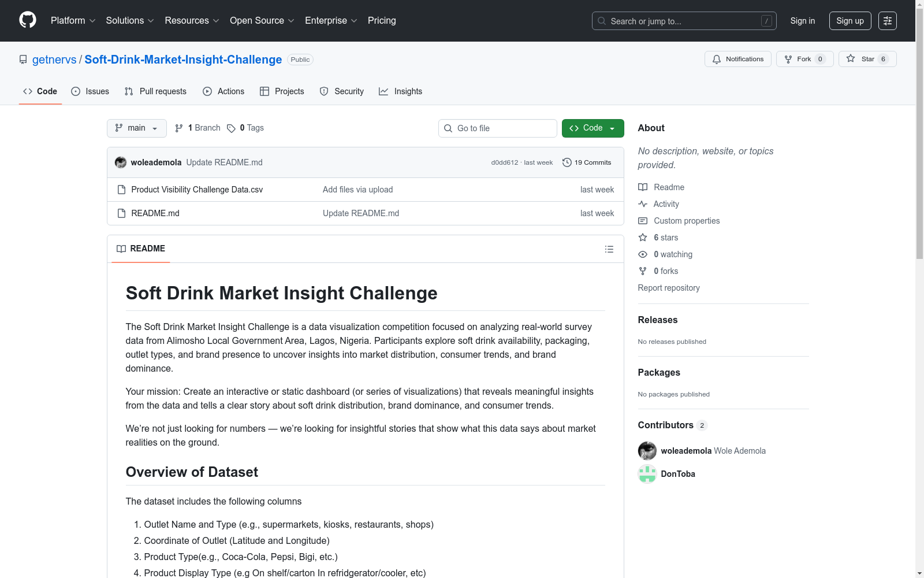Open the Add files via upload commit
The height and width of the screenshot is (578, 924).
pyautogui.click(x=357, y=190)
